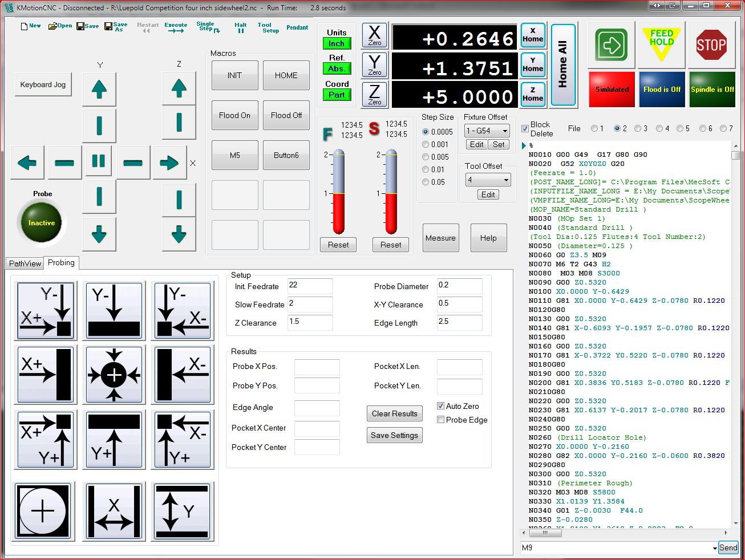Click the X jog left arrow
The image size is (745, 560).
(x=27, y=163)
